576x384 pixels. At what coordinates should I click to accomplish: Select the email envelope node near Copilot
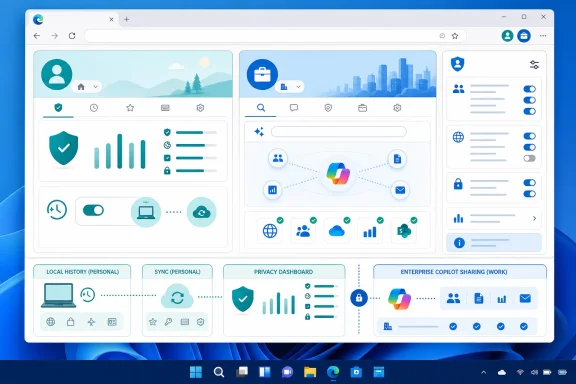pyautogui.click(x=400, y=190)
